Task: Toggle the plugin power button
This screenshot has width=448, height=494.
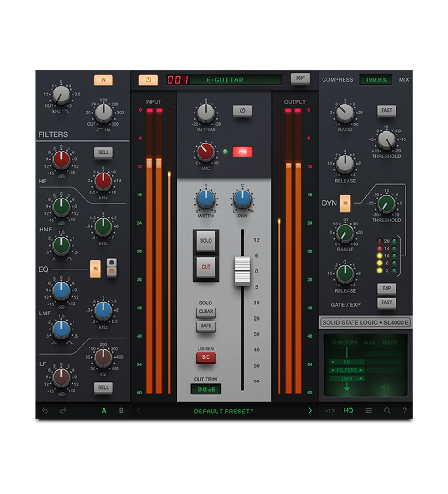Action: 147,79
